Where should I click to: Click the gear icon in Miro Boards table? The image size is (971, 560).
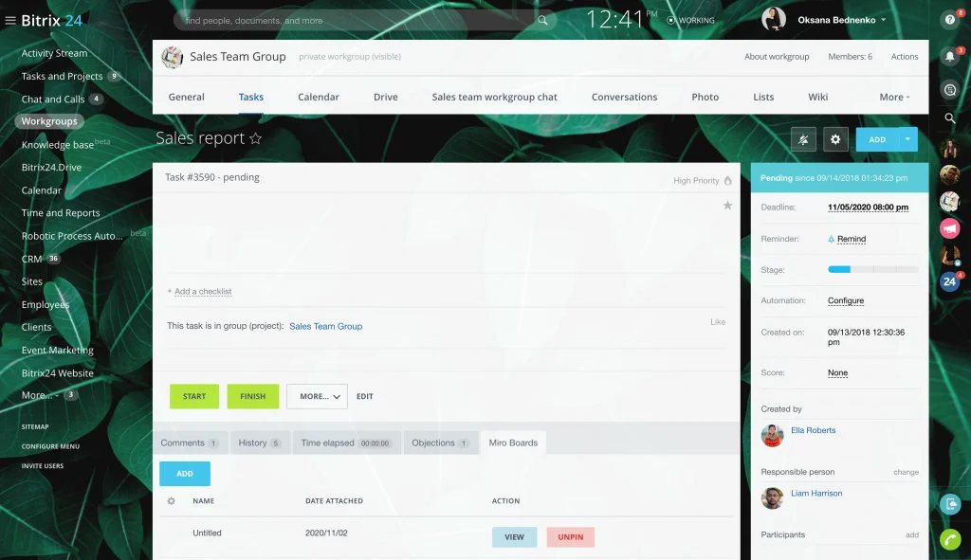172,501
